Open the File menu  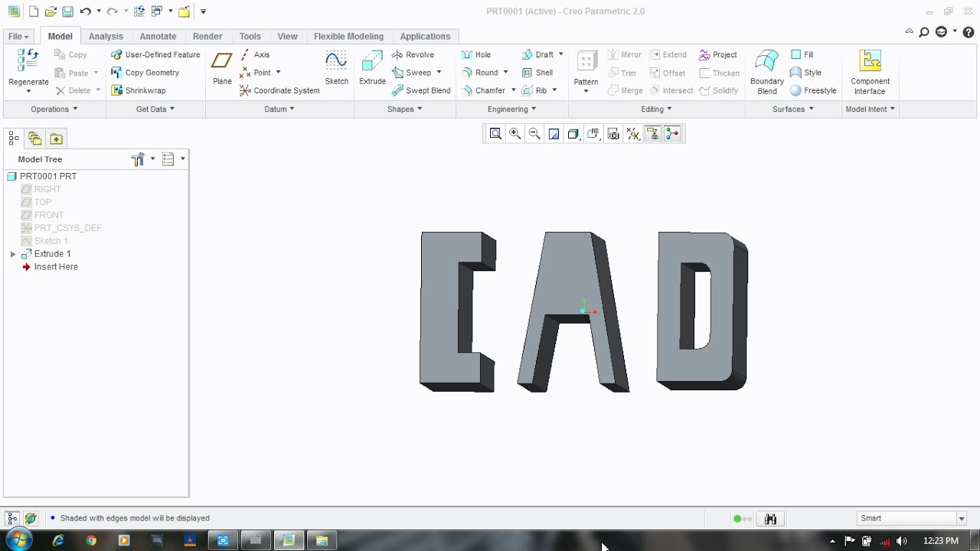[x=18, y=37]
